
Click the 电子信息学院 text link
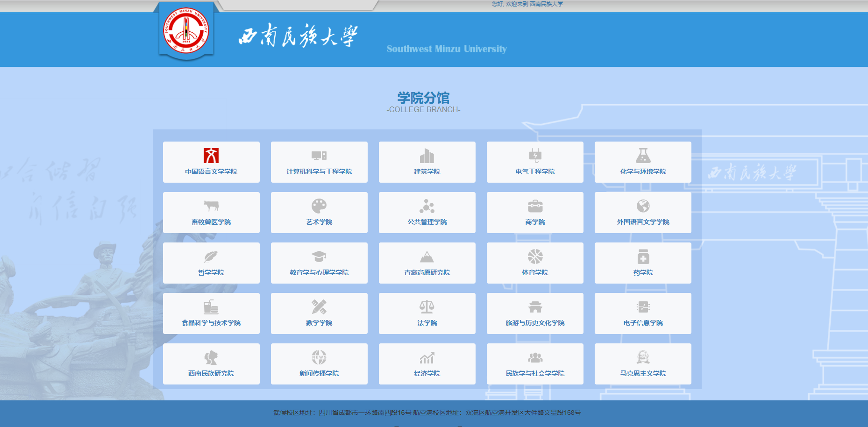click(643, 323)
